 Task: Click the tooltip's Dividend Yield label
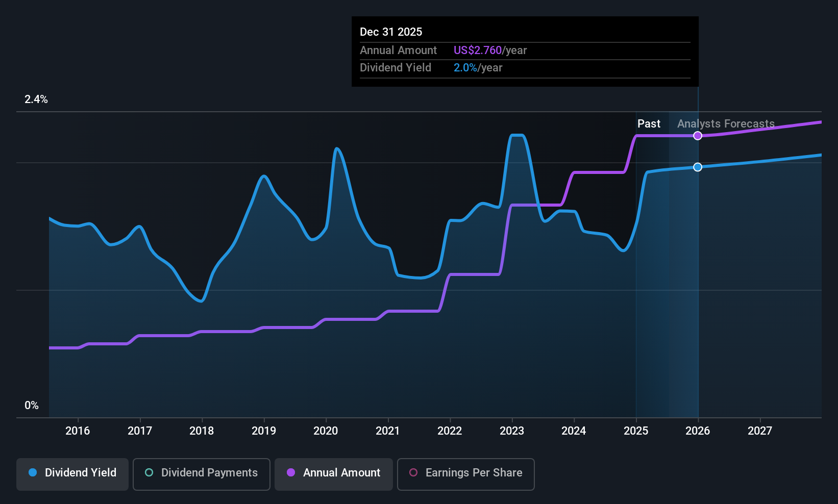coord(396,68)
